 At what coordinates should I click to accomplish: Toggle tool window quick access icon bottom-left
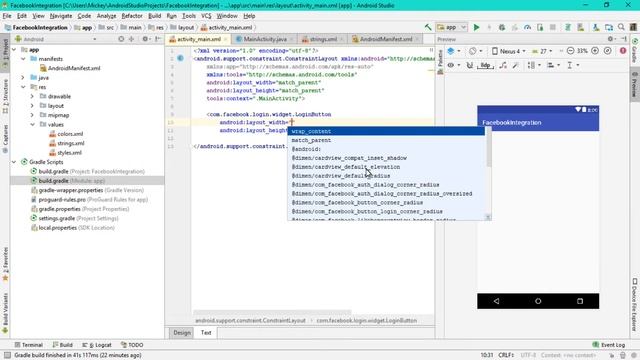coord(7,355)
